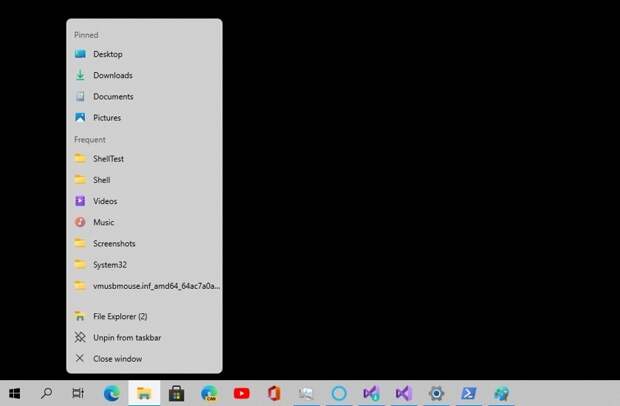Open Music from the jump list
Image resolution: width=620 pixels, height=406 pixels.
(x=144, y=222)
